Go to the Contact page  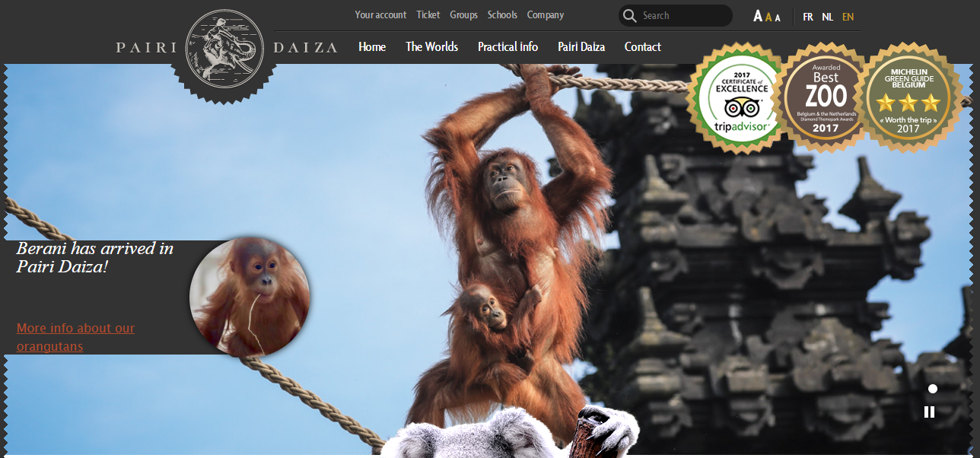[642, 47]
